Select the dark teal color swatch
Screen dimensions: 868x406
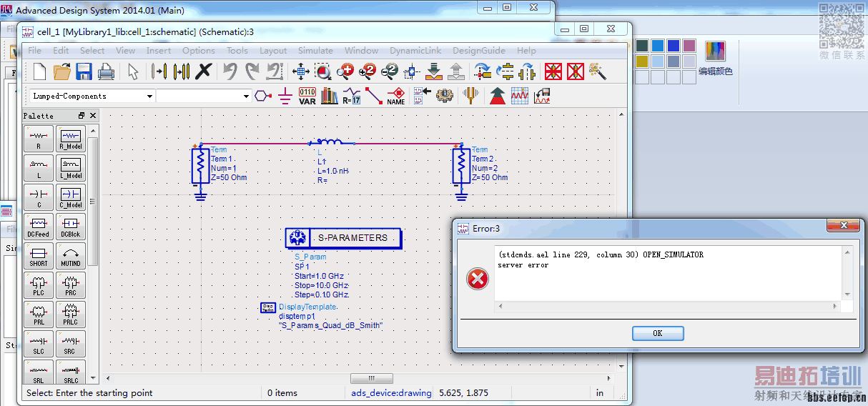click(642, 46)
